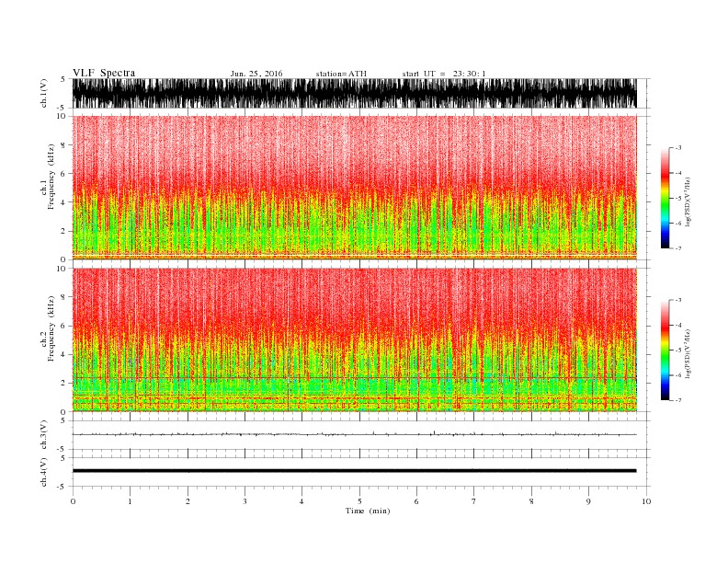Click the time axis tick labeled 1
Viewport: 728px width, 563px height.
[130, 501]
